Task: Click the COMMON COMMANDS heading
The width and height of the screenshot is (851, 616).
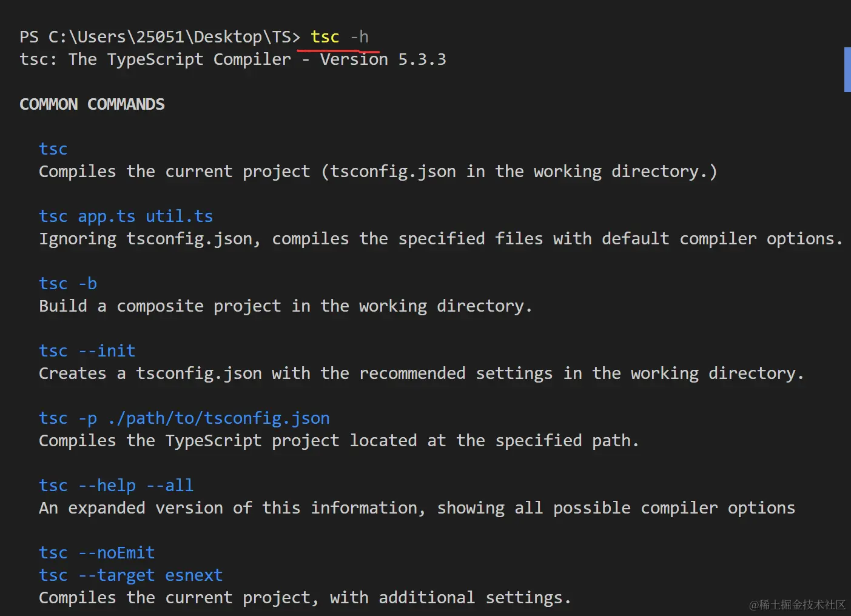Action: click(x=92, y=104)
